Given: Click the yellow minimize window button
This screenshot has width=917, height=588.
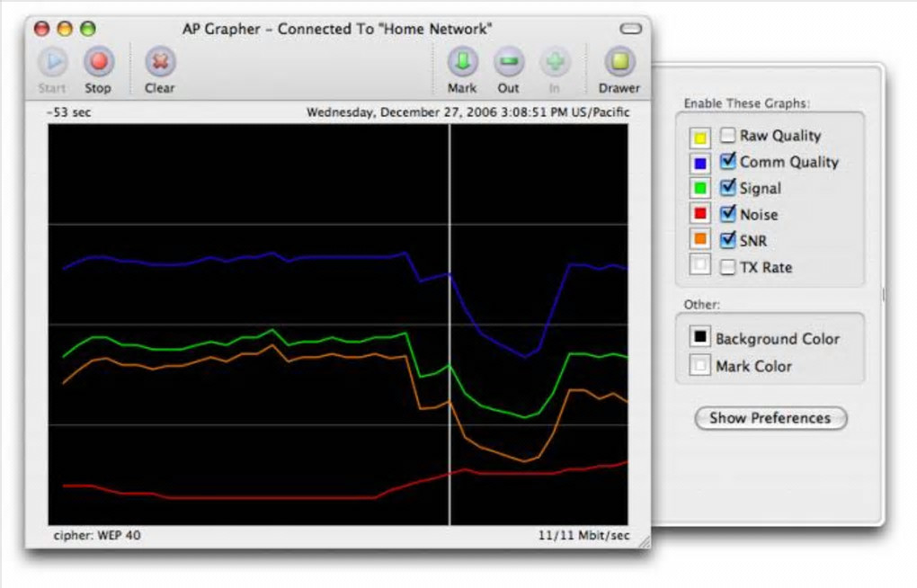Looking at the screenshot, I should (x=65, y=29).
